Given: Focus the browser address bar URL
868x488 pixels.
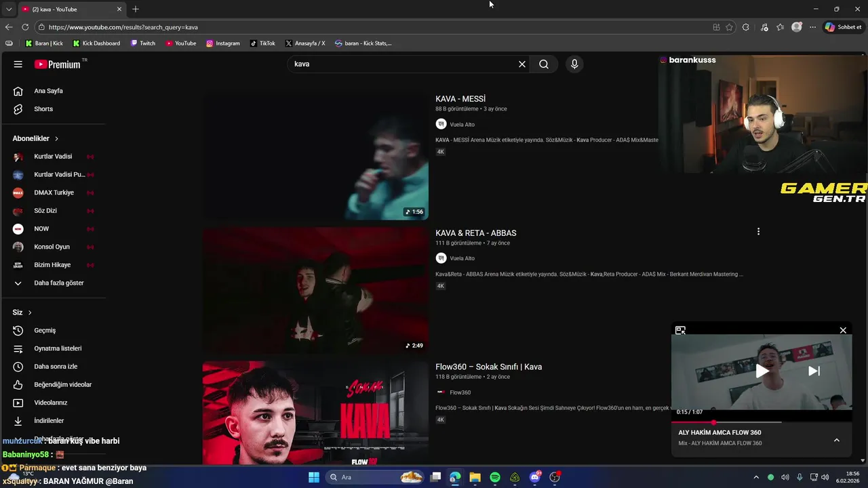Looking at the screenshot, I should [x=123, y=27].
